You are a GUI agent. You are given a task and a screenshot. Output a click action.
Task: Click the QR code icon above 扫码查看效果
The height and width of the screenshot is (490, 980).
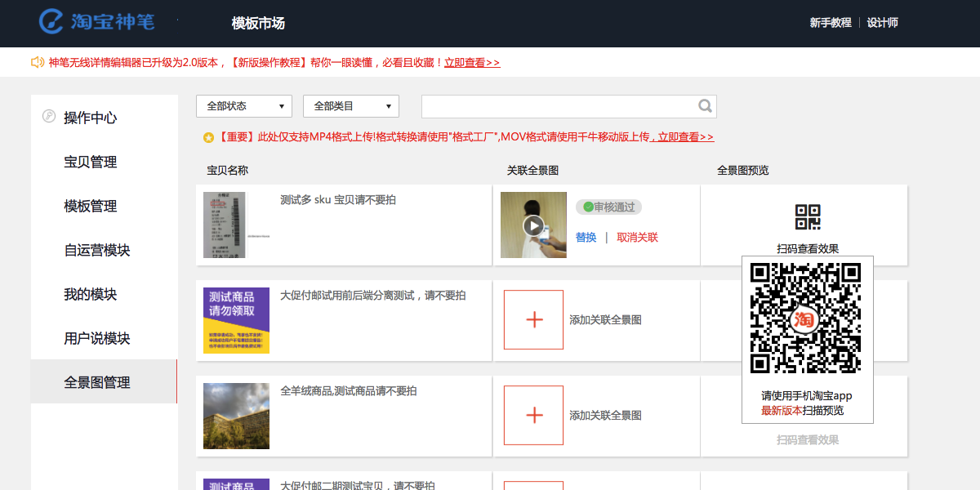[x=808, y=217]
